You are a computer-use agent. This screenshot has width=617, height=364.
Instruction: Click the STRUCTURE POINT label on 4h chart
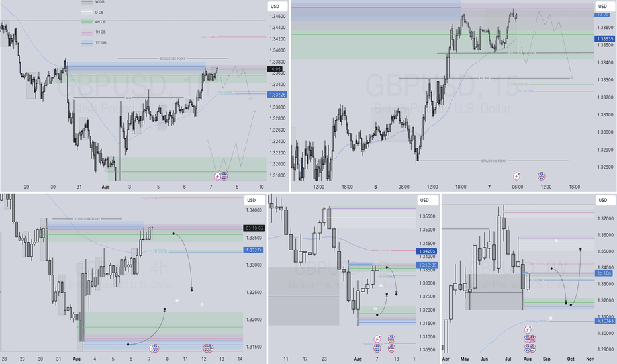coord(87,219)
